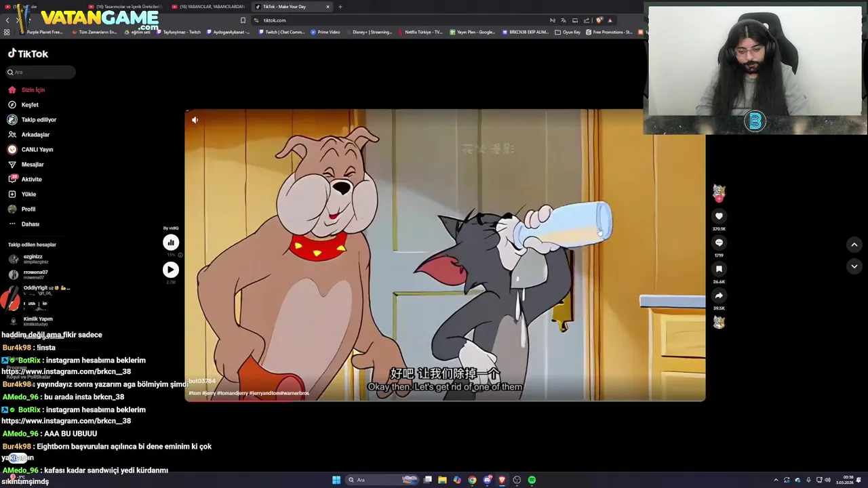
Task: Open followed account ezginizz
Action: point(28,259)
